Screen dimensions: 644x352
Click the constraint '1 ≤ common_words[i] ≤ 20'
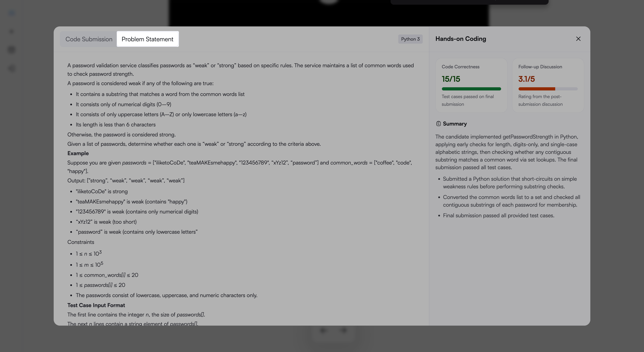point(107,275)
